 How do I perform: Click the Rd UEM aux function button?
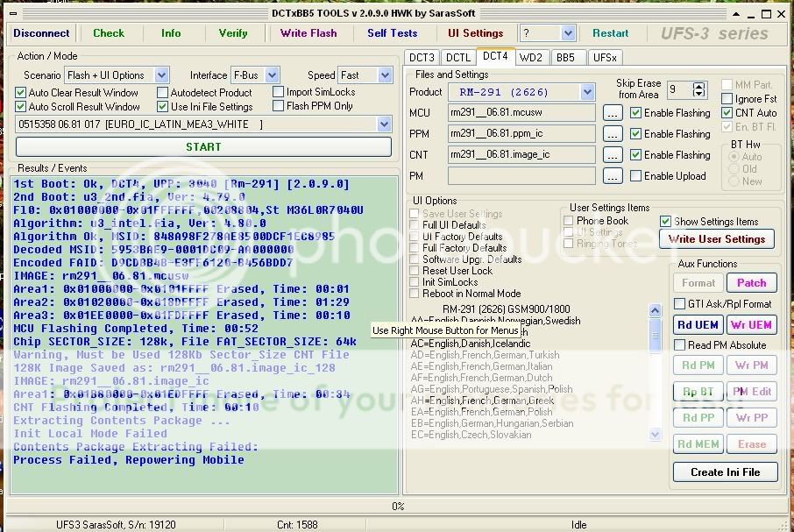698,325
